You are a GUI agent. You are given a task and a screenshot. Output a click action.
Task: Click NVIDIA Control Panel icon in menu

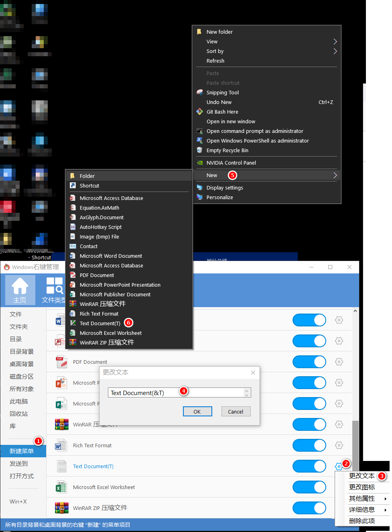click(x=199, y=163)
